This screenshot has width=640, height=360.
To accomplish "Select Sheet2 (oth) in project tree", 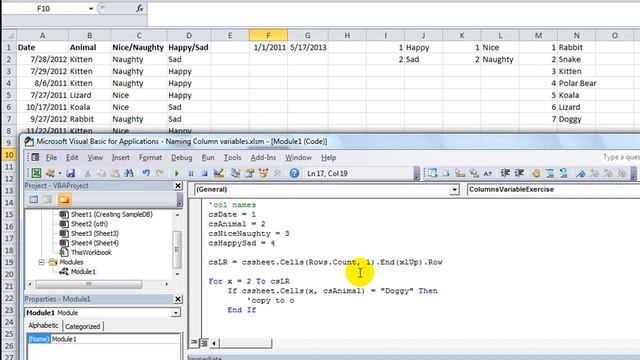I will (x=89, y=224).
